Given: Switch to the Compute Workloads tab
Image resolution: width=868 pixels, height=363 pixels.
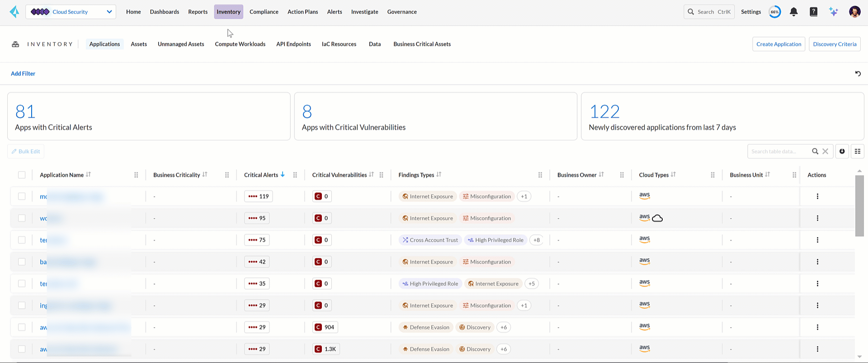Looking at the screenshot, I should click(240, 44).
